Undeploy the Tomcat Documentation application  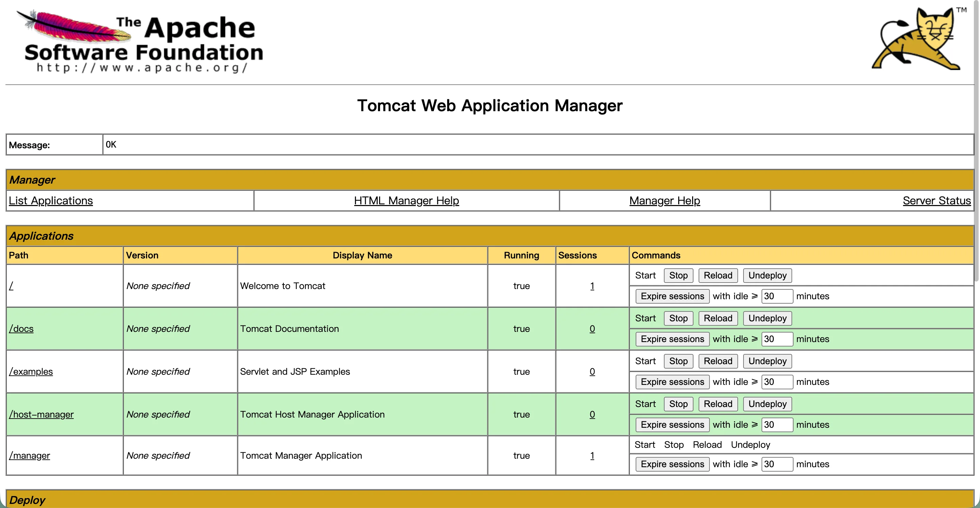[767, 318]
